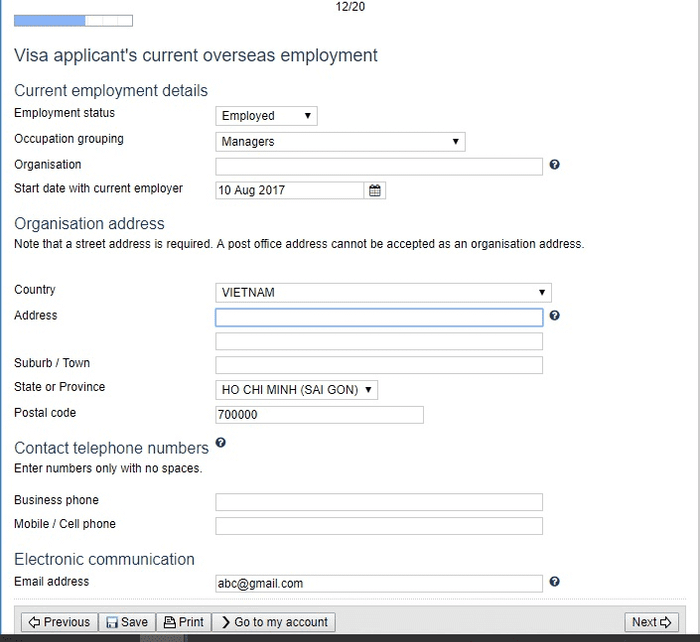
Task: Click the Postal code field
Action: click(320, 415)
